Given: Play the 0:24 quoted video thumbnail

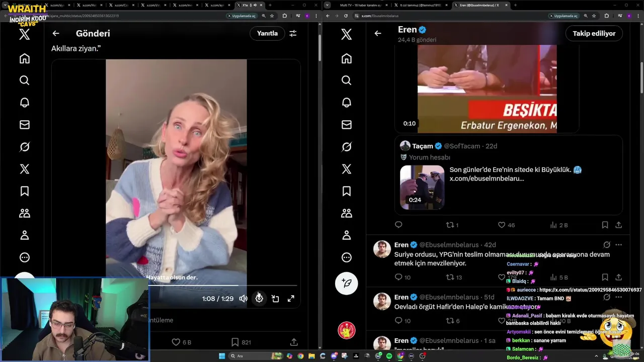Looking at the screenshot, I should (x=422, y=187).
